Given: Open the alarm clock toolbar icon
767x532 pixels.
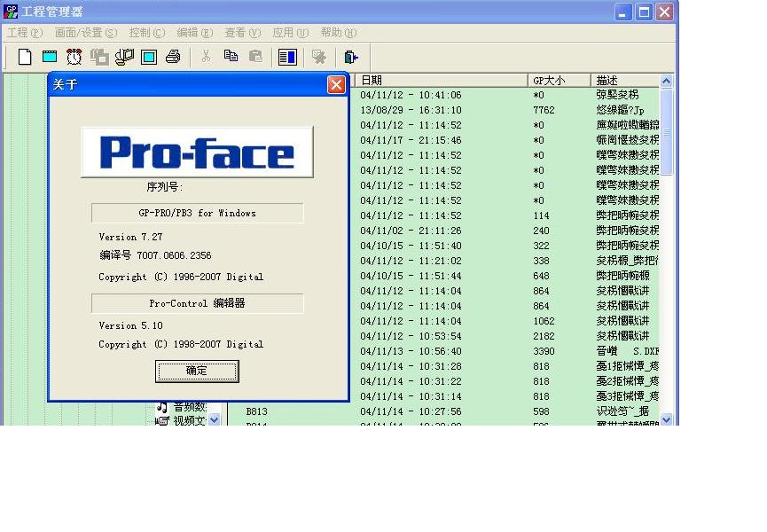Looking at the screenshot, I should (x=74, y=57).
